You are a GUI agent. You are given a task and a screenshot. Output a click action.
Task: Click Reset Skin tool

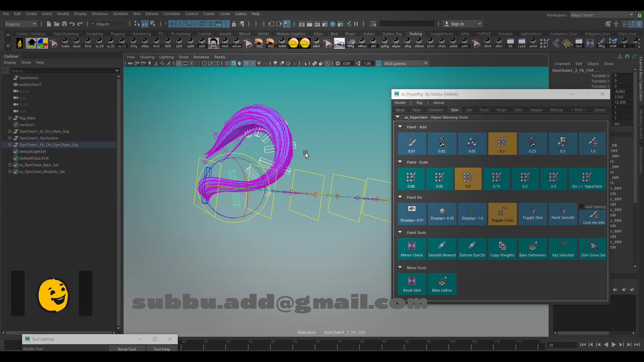click(412, 284)
